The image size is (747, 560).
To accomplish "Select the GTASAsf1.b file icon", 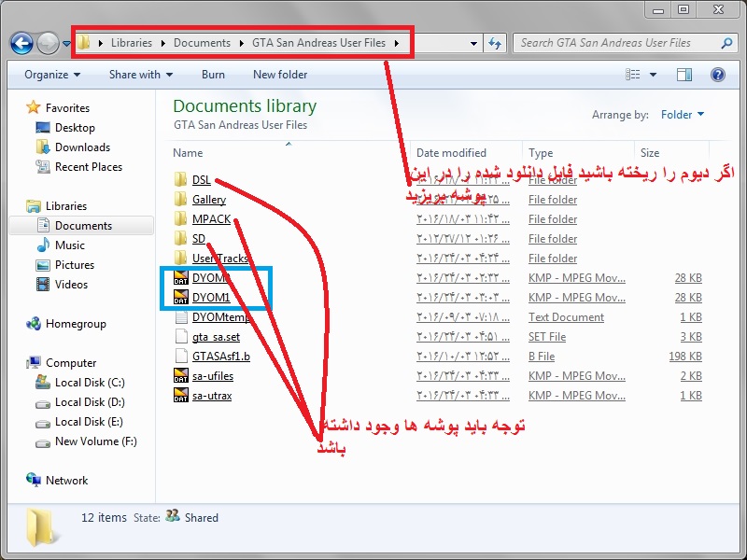I will 181,356.
